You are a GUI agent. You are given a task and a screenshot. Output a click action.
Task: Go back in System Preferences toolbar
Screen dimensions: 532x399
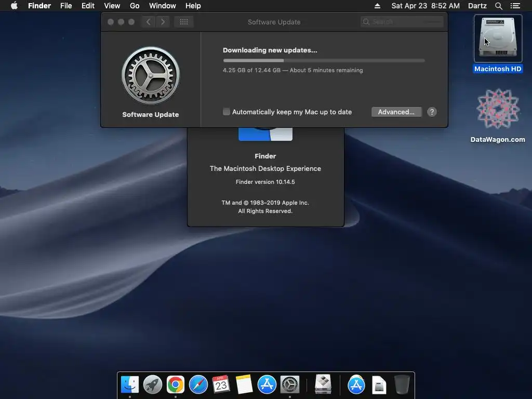(x=148, y=22)
